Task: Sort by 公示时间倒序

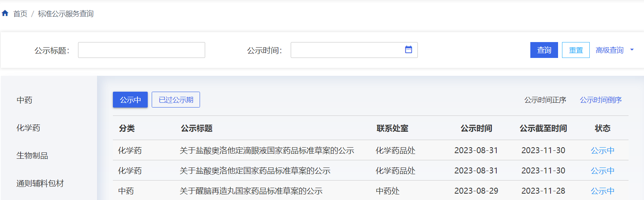Action: tap(600, 100)
